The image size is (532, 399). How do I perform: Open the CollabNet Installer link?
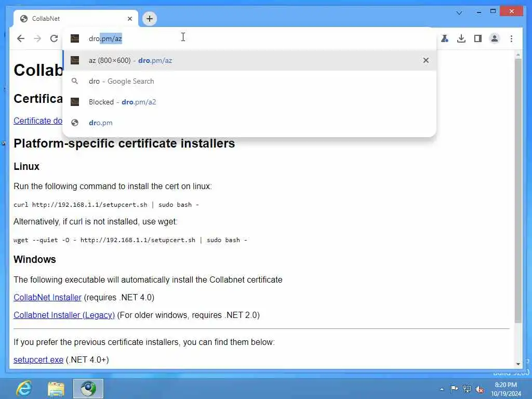point(47,297)
